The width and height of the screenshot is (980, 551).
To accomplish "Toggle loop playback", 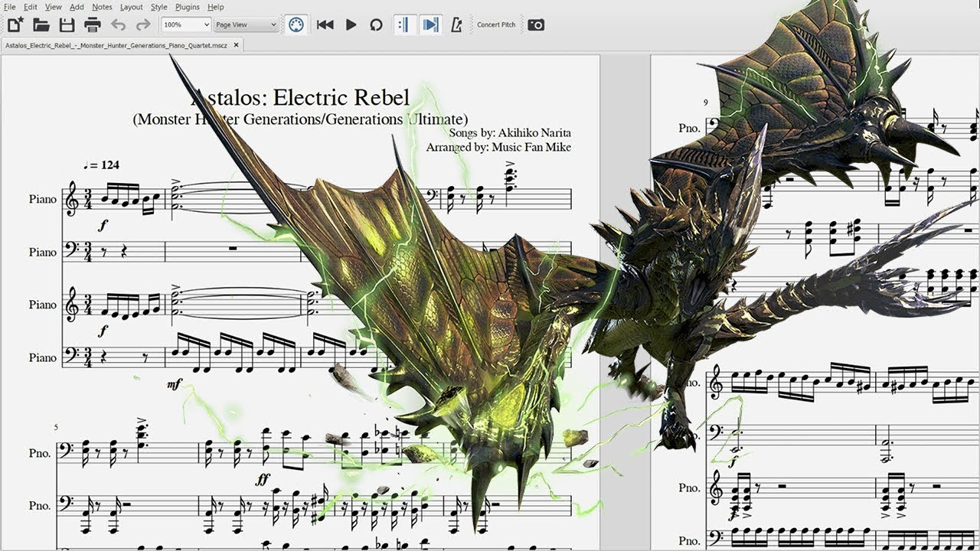I will coord(376,24).
